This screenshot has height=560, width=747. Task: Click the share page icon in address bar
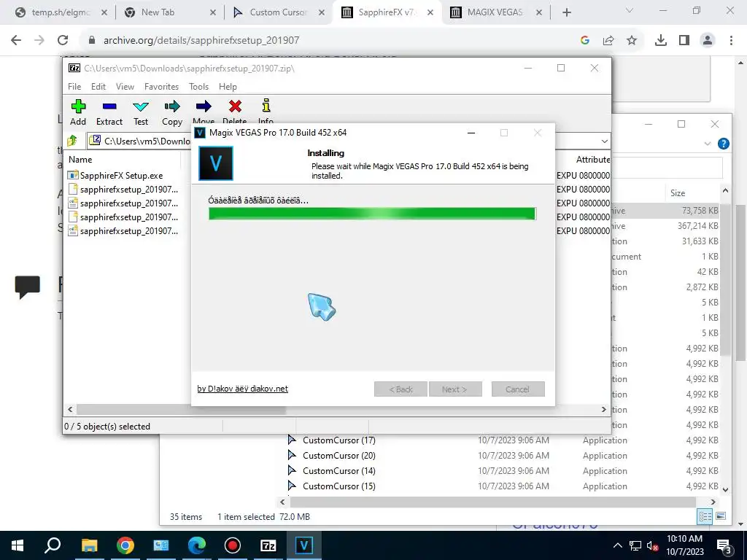pyautogui.click(x=608, y=41)
